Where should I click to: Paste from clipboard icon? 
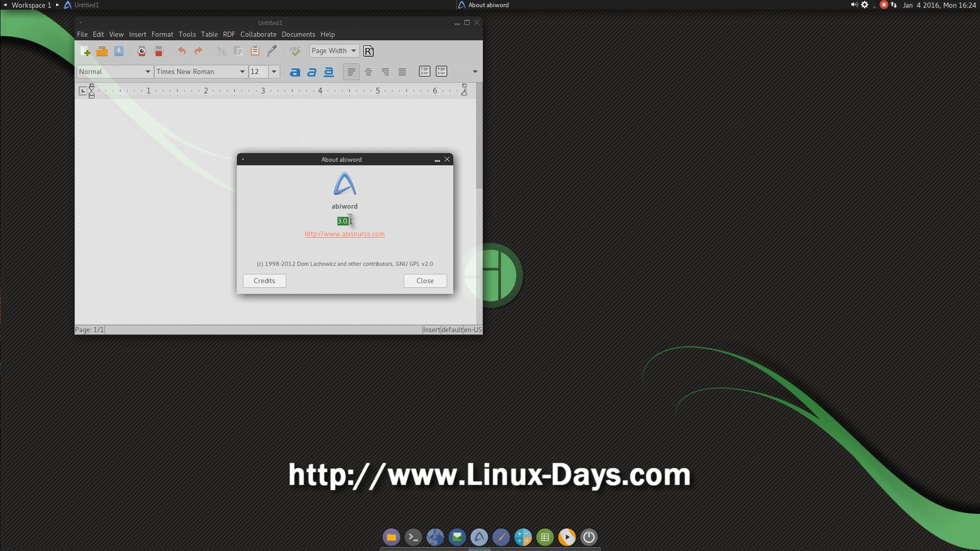(255, 51)
